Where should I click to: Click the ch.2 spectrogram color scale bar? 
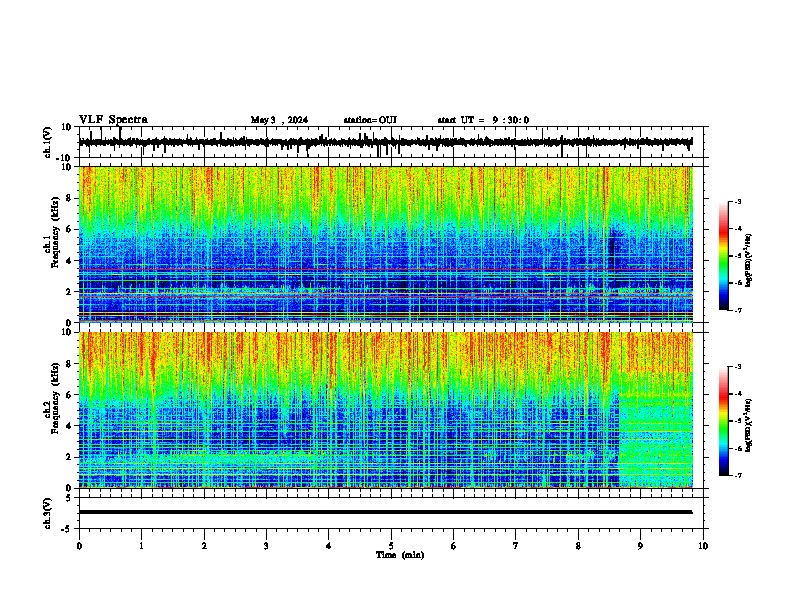(x=724, y=421)
